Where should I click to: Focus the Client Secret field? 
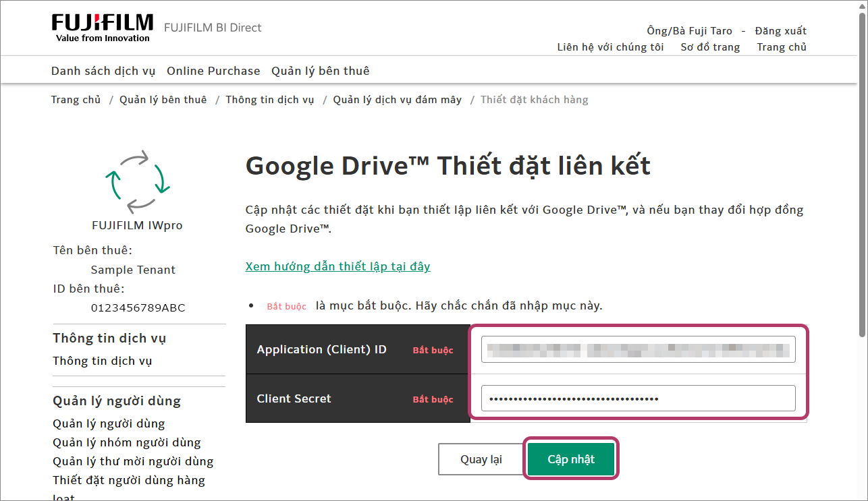(x=639, y=399)
